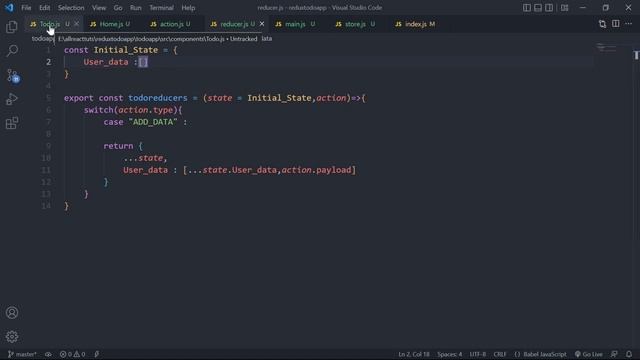The height and width of the screenshot is (360, 640).
Task: Open the Source Control view
Action: (x=13, y=76)
